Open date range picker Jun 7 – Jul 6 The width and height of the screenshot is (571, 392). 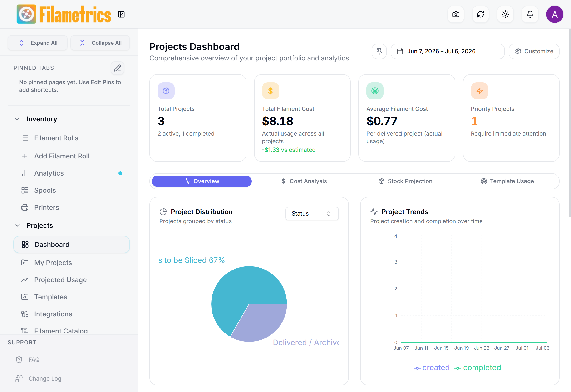coord(448,51)
